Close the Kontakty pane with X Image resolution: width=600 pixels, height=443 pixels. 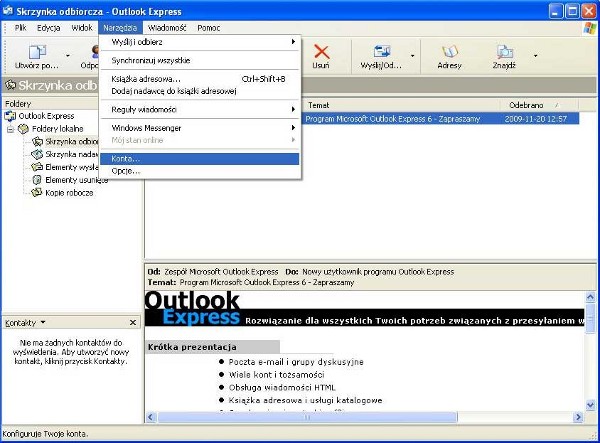[133, 322]
